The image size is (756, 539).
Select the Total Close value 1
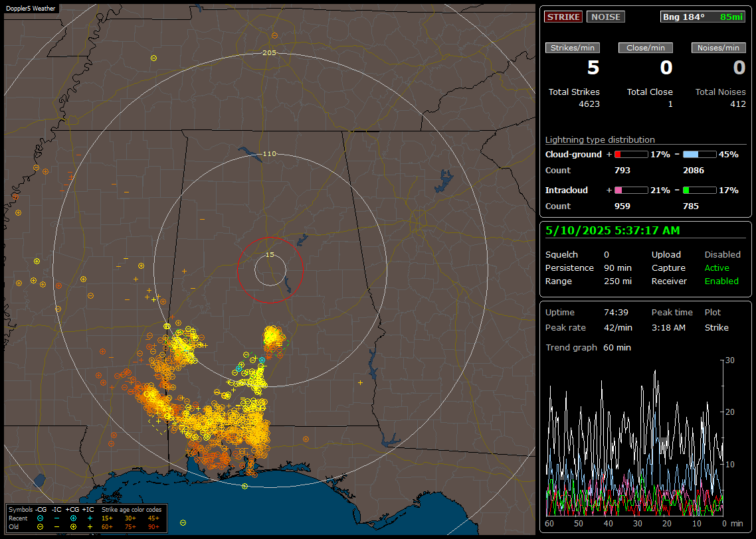pyautogui.click(x=670, y=104)
